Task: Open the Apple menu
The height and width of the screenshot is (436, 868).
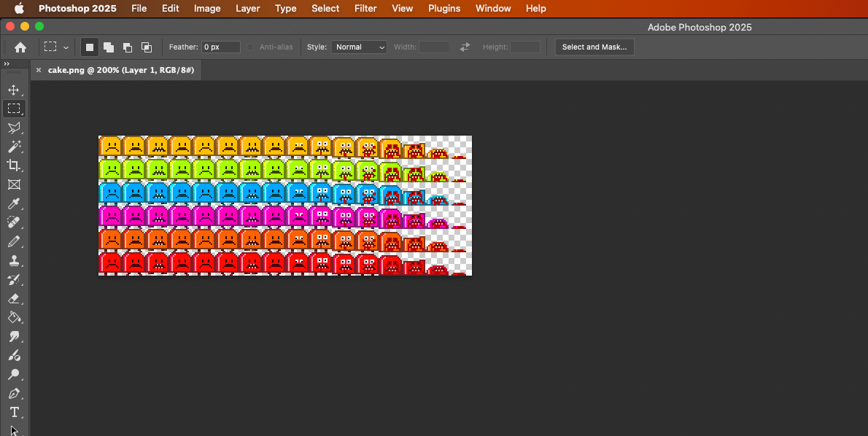Action: 19,8
